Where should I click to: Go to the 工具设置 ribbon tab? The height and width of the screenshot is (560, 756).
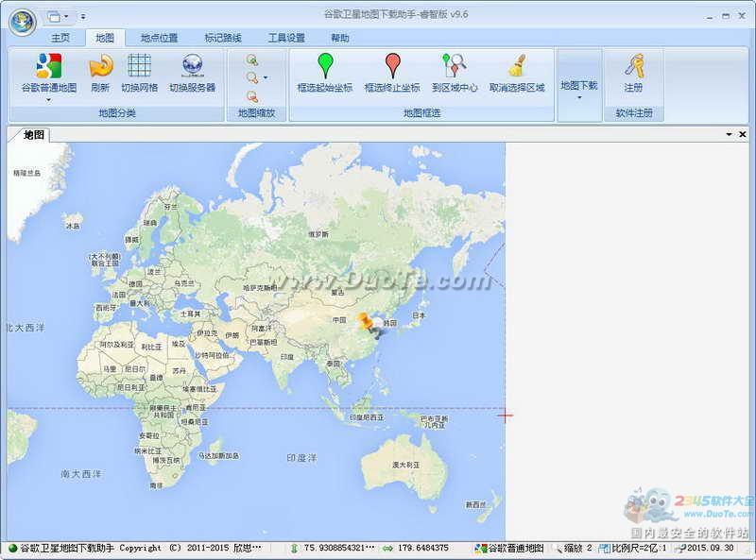[x=286, y=38]
